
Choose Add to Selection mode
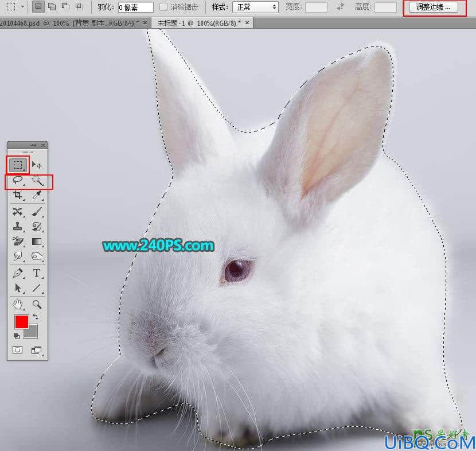point(52,6)
